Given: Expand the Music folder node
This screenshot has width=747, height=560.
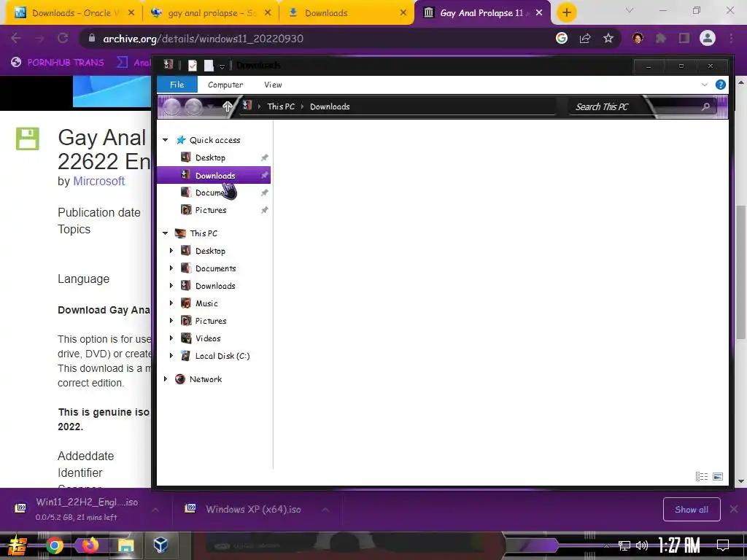Looking at the screenshot, I should coord(171,303).
